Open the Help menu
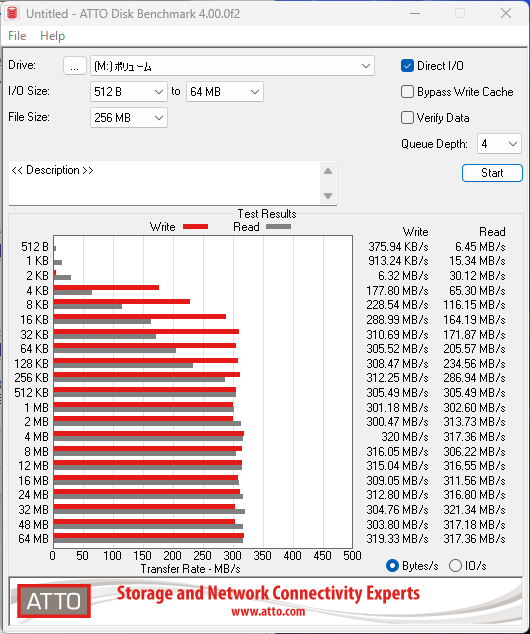Screen dimensions: 530x634 53,36
